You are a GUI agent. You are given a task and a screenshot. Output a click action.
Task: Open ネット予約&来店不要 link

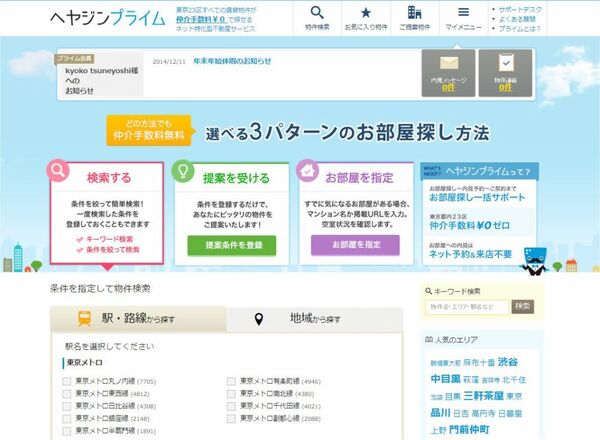coord(470,254)
